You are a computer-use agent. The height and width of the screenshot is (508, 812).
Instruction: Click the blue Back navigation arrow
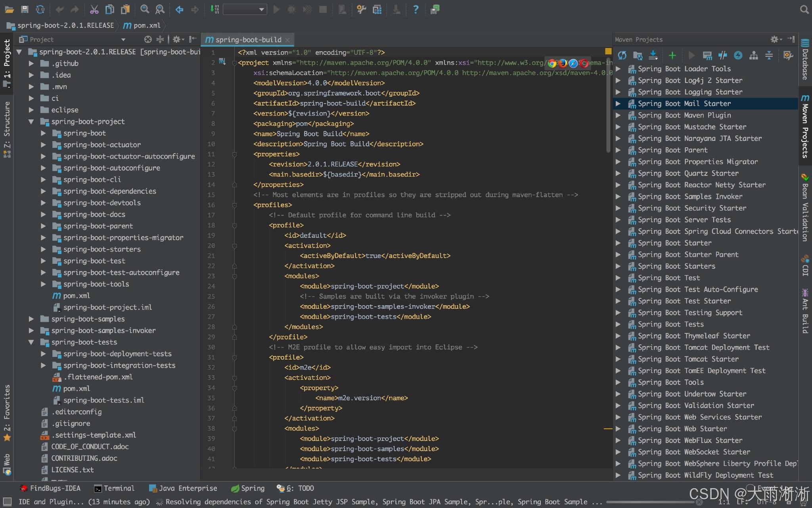pos(179,9)
